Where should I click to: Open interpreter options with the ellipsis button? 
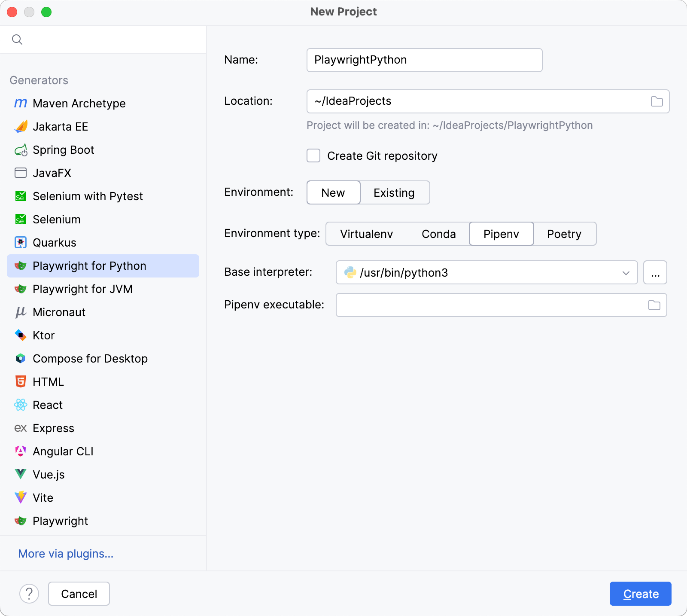[655, 272]
